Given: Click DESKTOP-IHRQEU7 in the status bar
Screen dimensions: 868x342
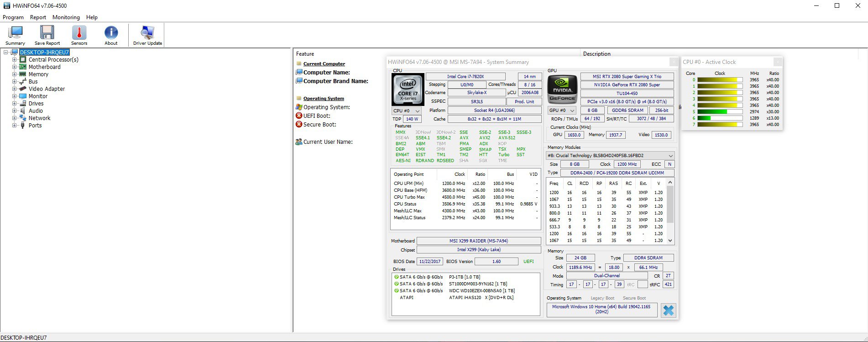Looking at the screenshot, I should click(x=24, y=338).
